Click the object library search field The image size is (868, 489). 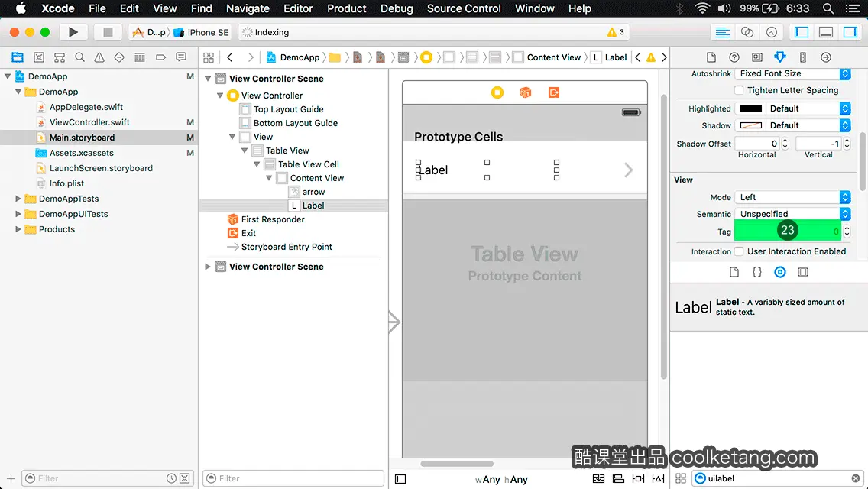point(777,478)
